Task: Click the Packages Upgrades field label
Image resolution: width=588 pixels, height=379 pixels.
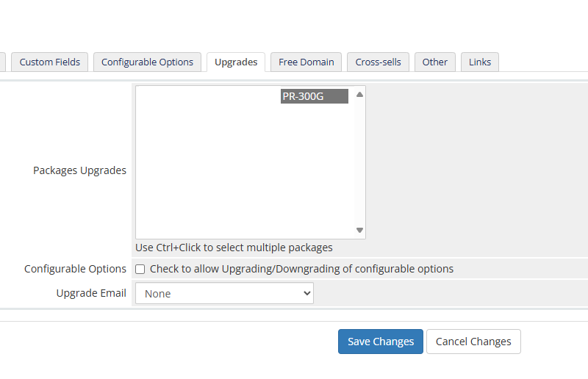Action: pyautogui.click(x=79, y=170)
